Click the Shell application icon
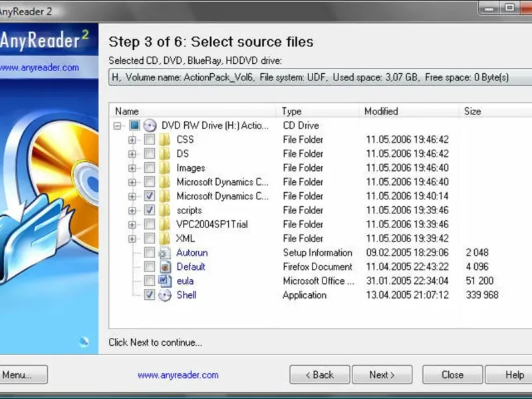The width and height of the screenshot is (532, 399). click(x=165, y=295)
